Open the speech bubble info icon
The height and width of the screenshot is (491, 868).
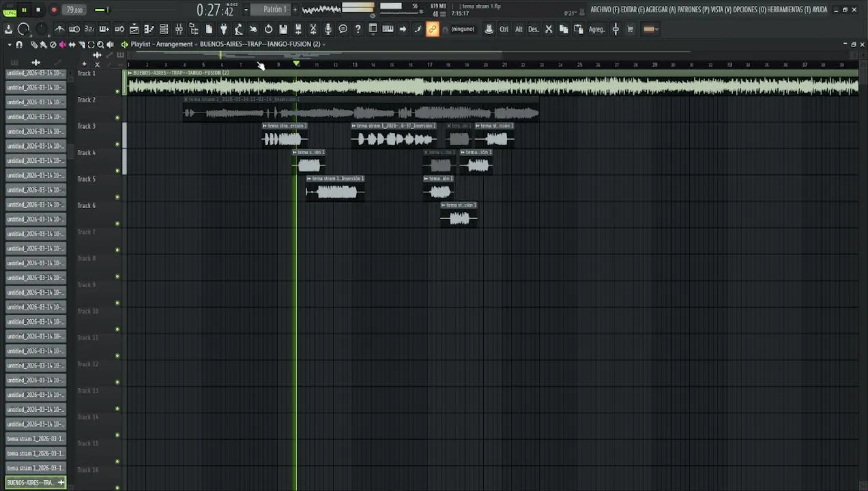tap(343, 29)
